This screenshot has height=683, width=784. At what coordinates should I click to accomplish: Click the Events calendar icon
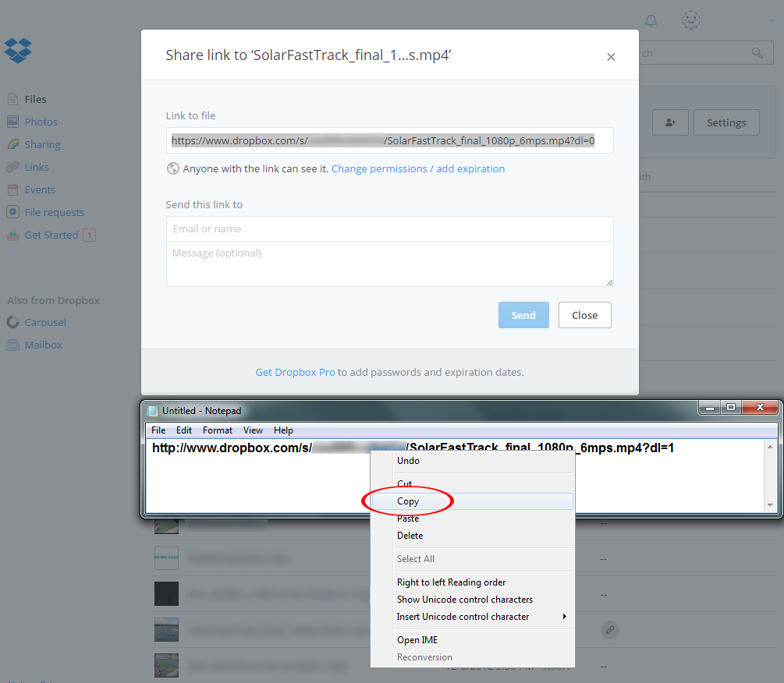(x=13, y=190)
